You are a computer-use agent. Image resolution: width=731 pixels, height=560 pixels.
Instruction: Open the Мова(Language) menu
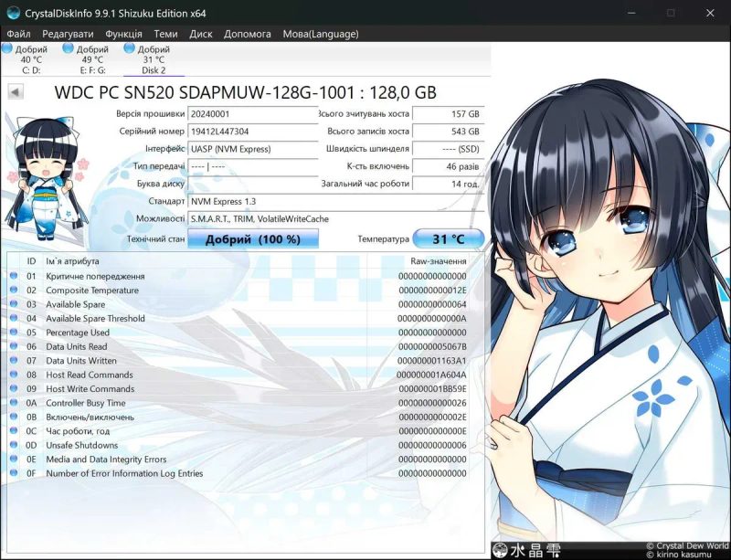point(321,34)
